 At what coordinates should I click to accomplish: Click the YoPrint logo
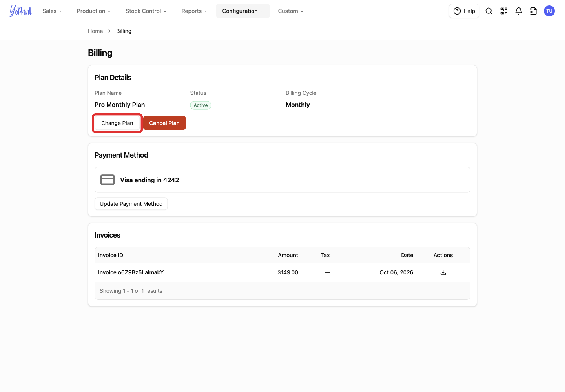coord(21,11)
